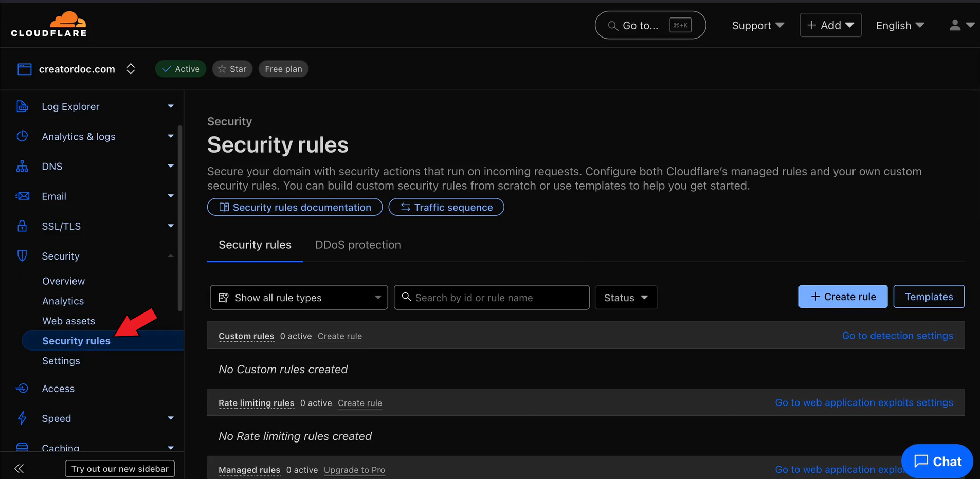Collapse the Security sidebar section
This screenshot has height=479, width=980.
point(170,256)
